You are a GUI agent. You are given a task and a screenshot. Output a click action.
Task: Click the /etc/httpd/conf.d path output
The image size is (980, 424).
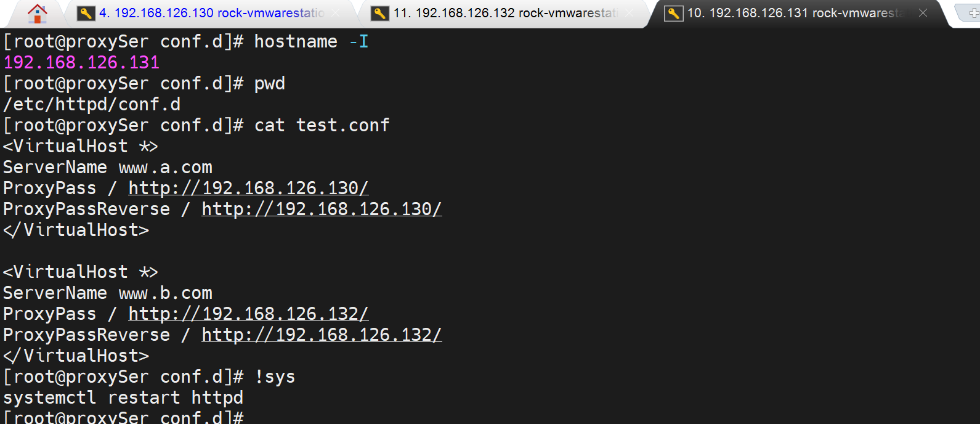92,104
